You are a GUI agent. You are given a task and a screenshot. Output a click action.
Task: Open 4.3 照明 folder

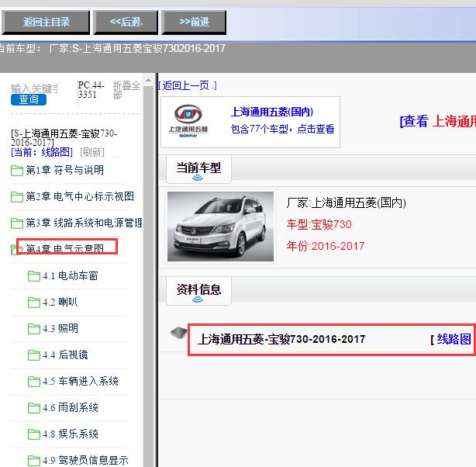(x=60, y=329)
